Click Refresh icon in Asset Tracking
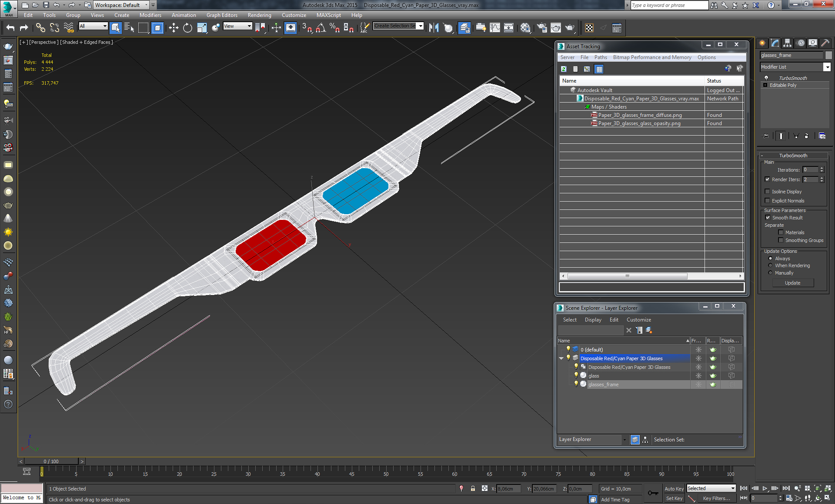The width and height of the screenshot is (835, 504). [564, 69]
